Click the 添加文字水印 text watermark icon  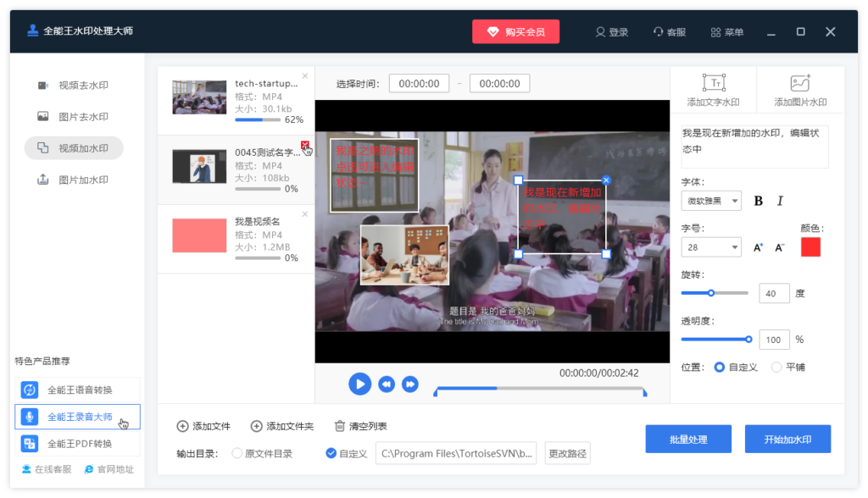[x=713, y=83]
